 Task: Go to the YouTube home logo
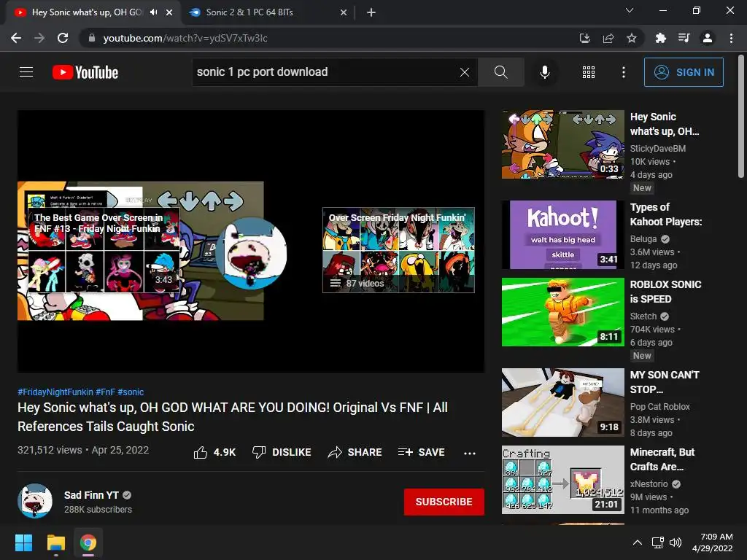pos(85,72)
